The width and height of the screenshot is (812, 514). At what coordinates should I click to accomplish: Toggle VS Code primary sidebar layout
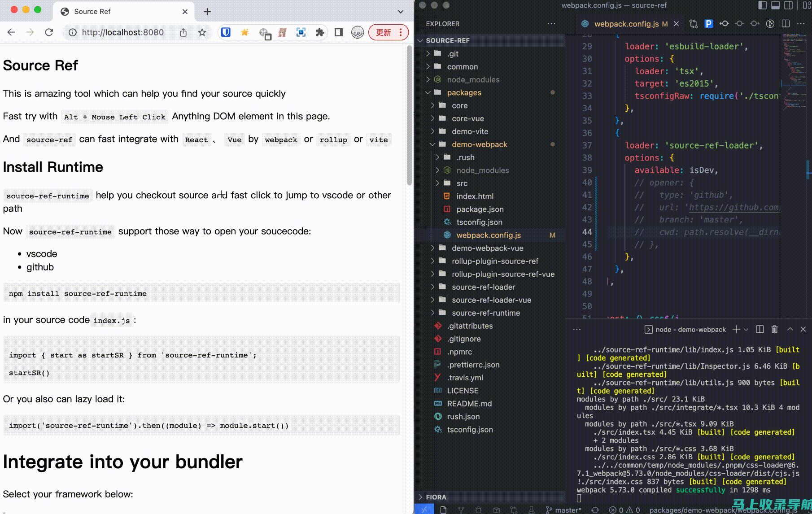(x=762, y=5)
